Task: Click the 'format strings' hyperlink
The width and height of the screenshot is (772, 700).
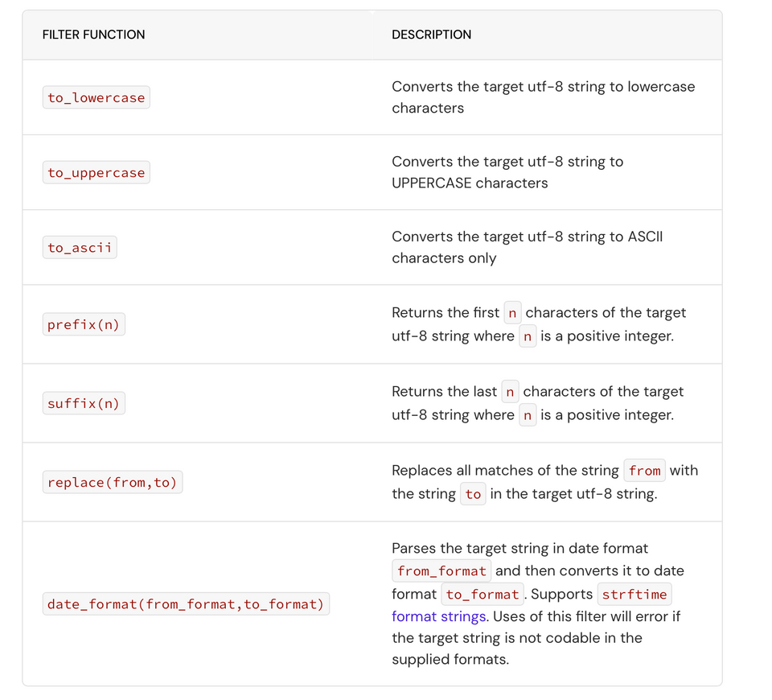Action: [x=439, y=616]
